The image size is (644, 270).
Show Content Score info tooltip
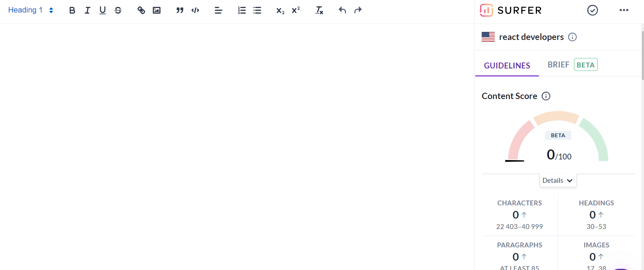tap(546, 96)
